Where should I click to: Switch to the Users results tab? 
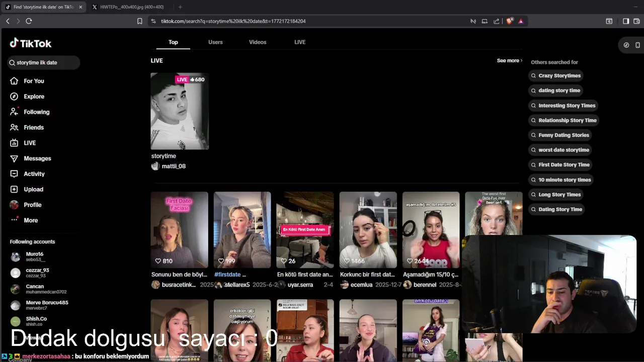click(x=215, y=42)
